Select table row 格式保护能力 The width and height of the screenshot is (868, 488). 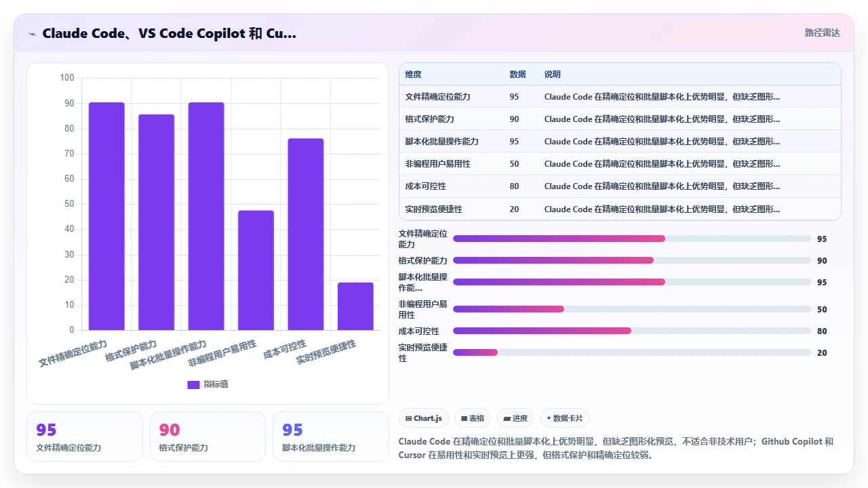coord(620,119)
